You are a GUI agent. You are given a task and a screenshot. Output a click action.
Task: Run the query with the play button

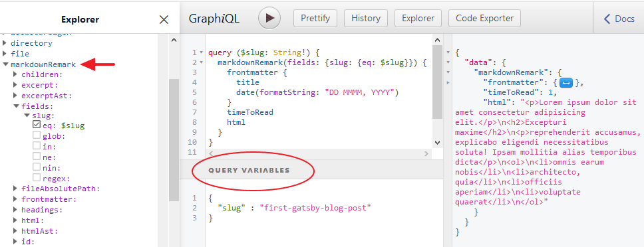pos(269,18)
